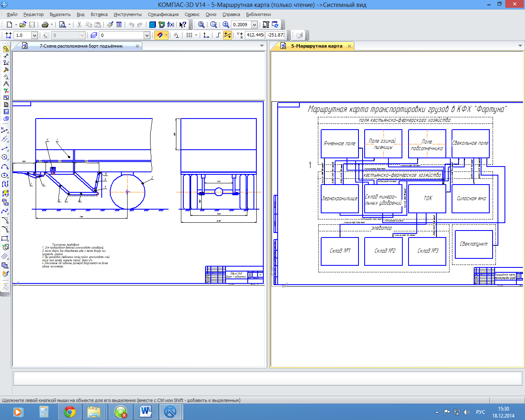The height and width of the screenshot is (420, 525).
Task: Click the Zoom in scale icon
Action: (226, 25)
